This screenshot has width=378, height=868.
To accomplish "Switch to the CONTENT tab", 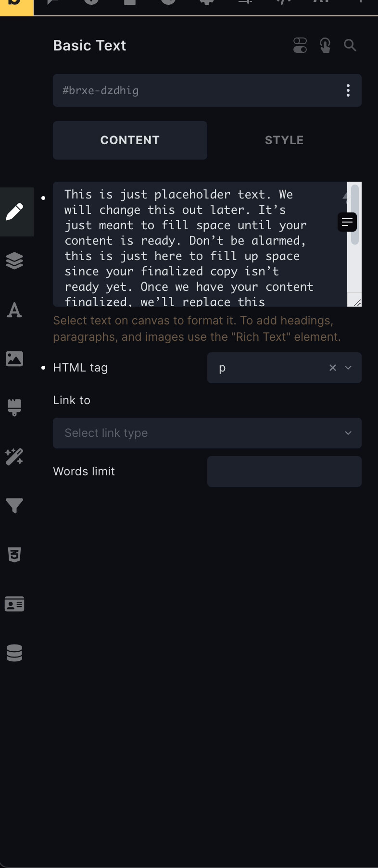I will [130, 140].
